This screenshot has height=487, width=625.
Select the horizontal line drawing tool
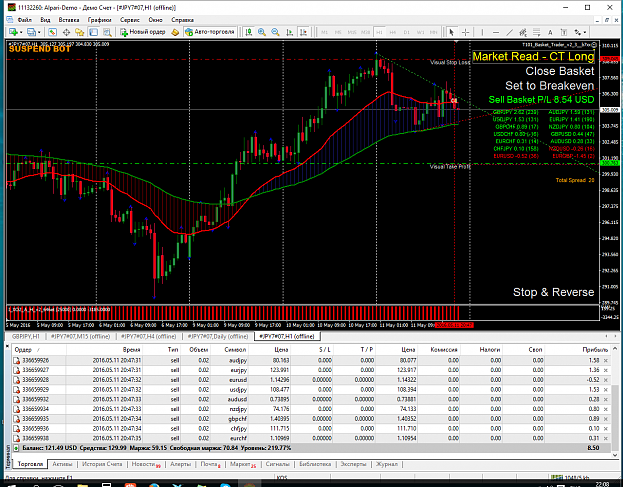pyautogui.click(x=496, y=32)
